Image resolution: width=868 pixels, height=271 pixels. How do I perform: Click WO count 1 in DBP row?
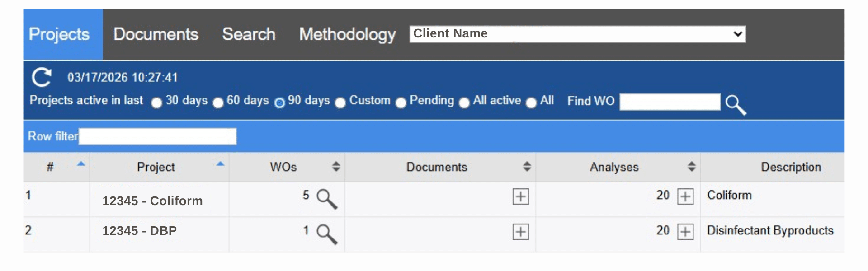click(x=306, y=230)
